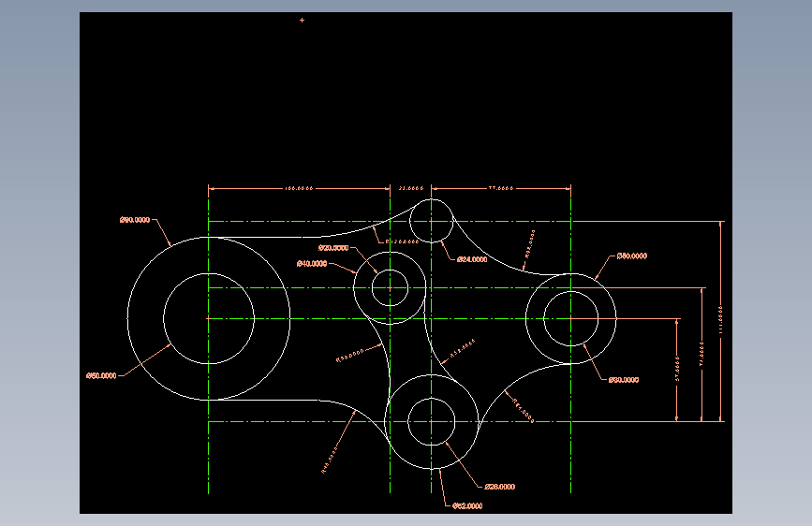Select the Ø50.0000 dimension label at lower left
Viewport: 812px width, 526px height.
[101, 376]
